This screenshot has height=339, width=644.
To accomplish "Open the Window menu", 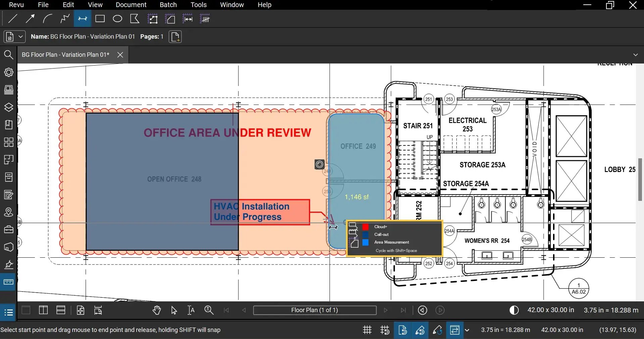I will [x=232, y=5].
